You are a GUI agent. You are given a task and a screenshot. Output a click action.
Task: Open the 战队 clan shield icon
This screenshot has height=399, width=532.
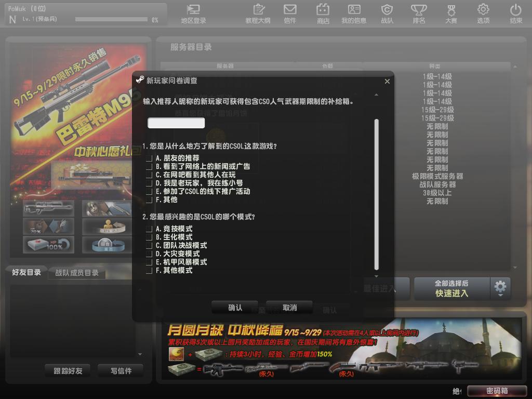(x=387, y=14)
